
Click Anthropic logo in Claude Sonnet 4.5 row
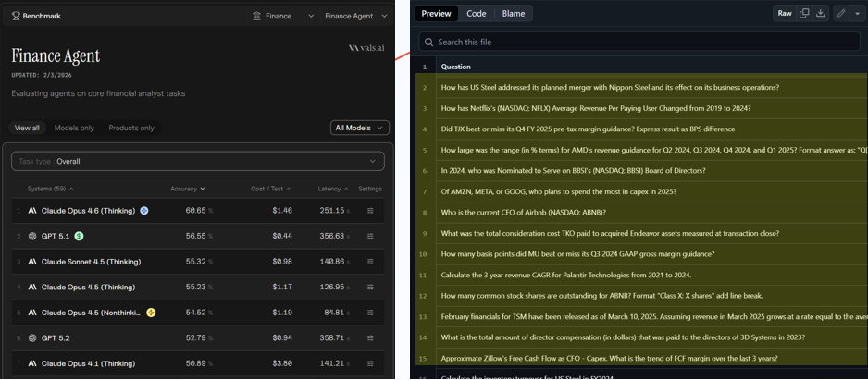32,262
